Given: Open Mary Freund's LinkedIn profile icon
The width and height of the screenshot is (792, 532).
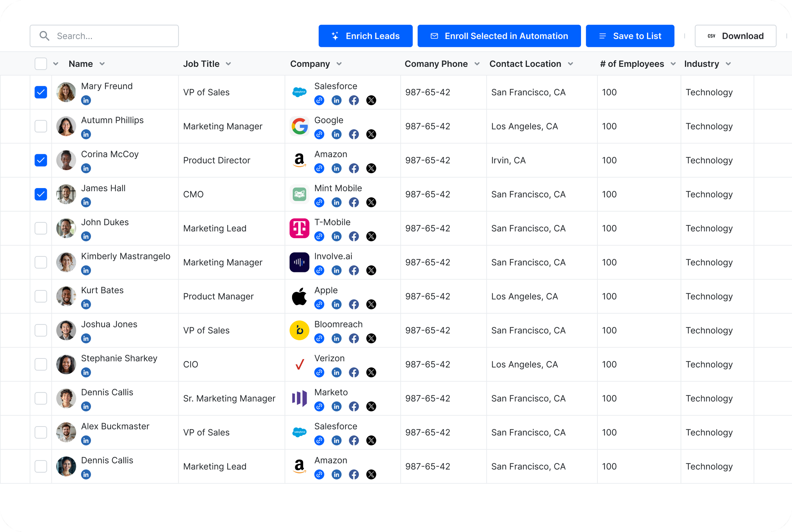Looking at the screenshot, I should click(86, 100).
